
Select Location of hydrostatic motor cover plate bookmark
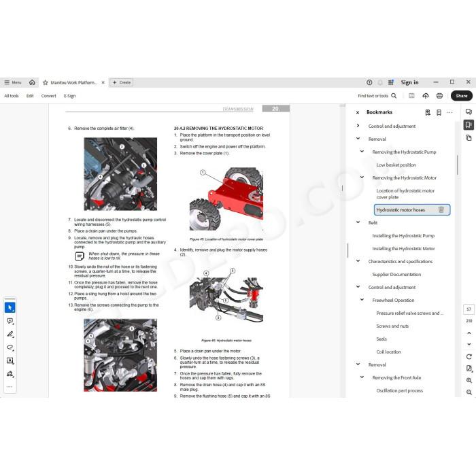point(405,194)
